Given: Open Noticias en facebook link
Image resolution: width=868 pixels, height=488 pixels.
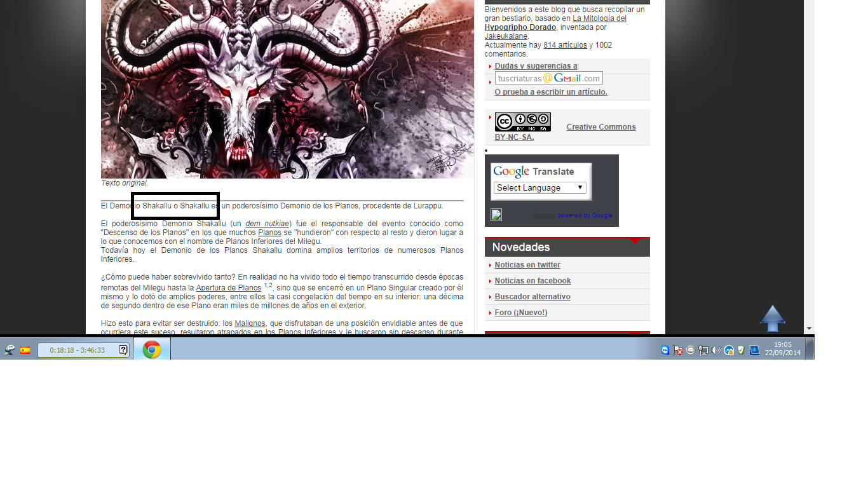Looking at the screenshot, I should point(532,281).
